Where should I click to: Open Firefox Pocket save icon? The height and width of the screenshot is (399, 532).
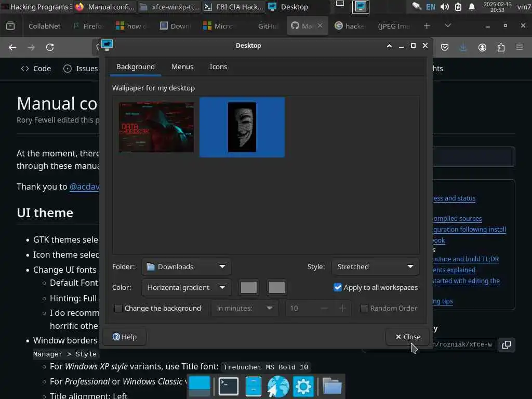pyautogui.click(x=445, y=47)
